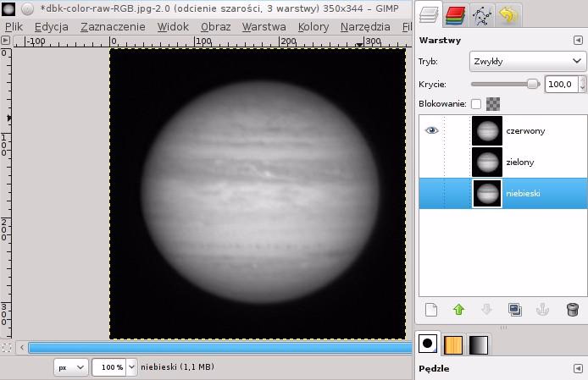This screenshot has height=380, width=588.
Task: Open the Kolory menu
Action: coord(313,26)
